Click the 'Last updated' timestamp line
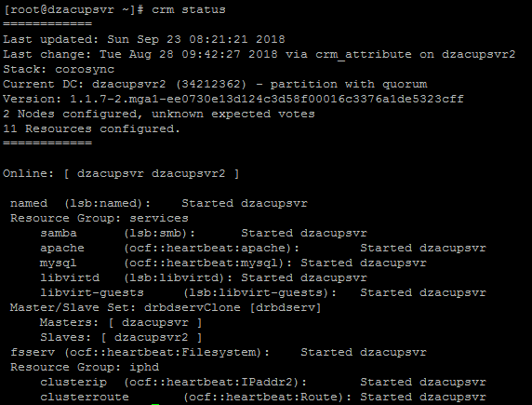 [x=144, y=39]
